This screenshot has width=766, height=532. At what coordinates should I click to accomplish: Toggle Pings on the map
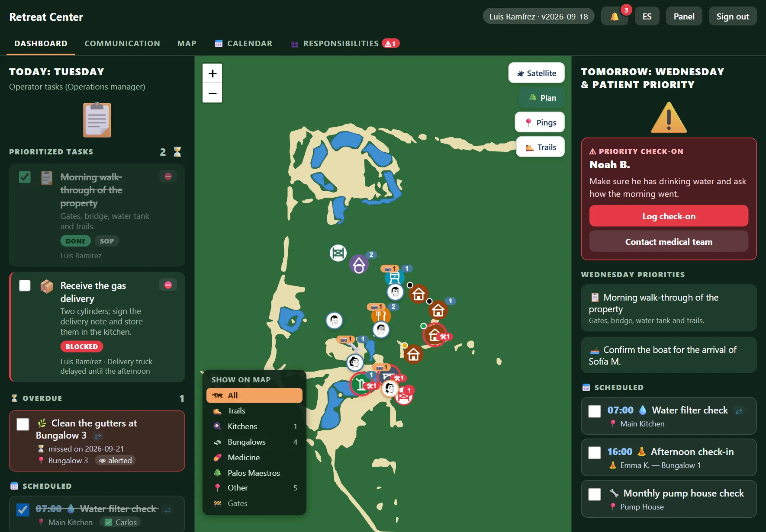pos(540,122)
